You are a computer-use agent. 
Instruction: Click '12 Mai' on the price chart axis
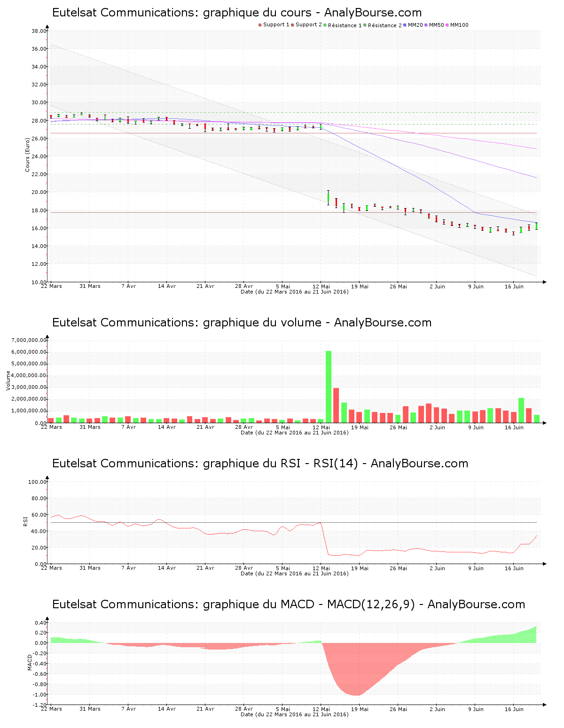point(321,286)
